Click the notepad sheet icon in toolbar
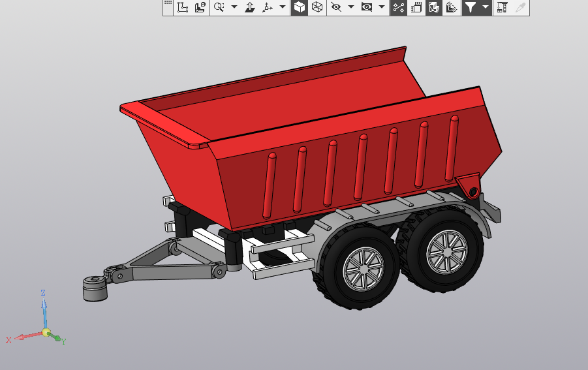Viewport: 588px width, 370px height. pos(416,7)
